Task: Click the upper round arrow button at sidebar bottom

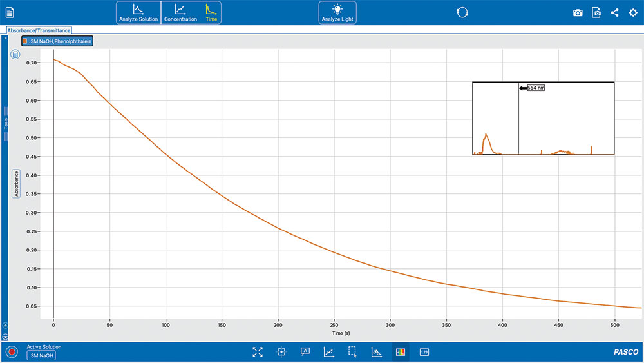Action: point(5,326)
